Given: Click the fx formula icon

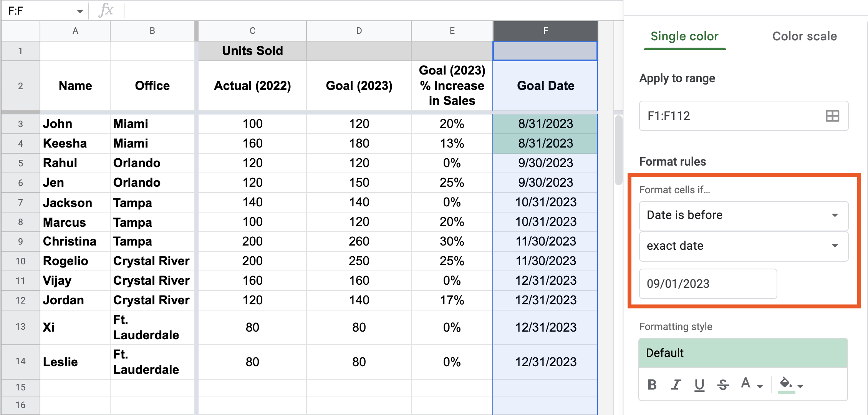Looking at the screenshot, I should (x=106, y=10).
